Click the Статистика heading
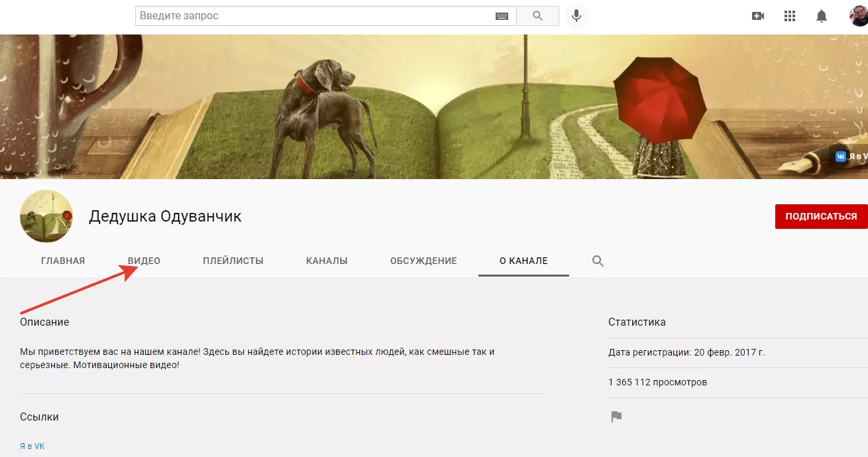This screenshot has width=868, height=457. 637,322
